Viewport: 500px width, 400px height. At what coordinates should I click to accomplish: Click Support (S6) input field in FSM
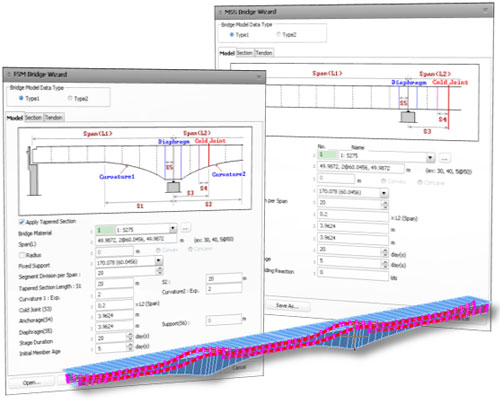click(x=224, y=320)
